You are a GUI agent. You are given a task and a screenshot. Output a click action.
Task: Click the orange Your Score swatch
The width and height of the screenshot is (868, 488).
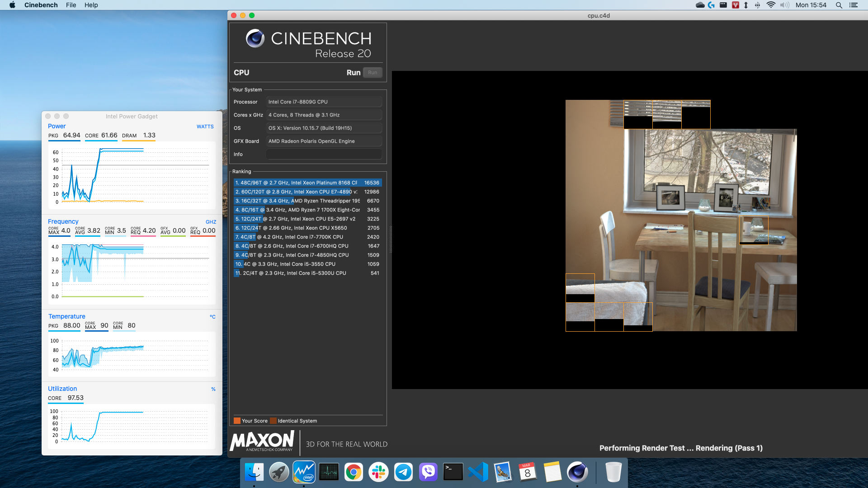[237, 421]
